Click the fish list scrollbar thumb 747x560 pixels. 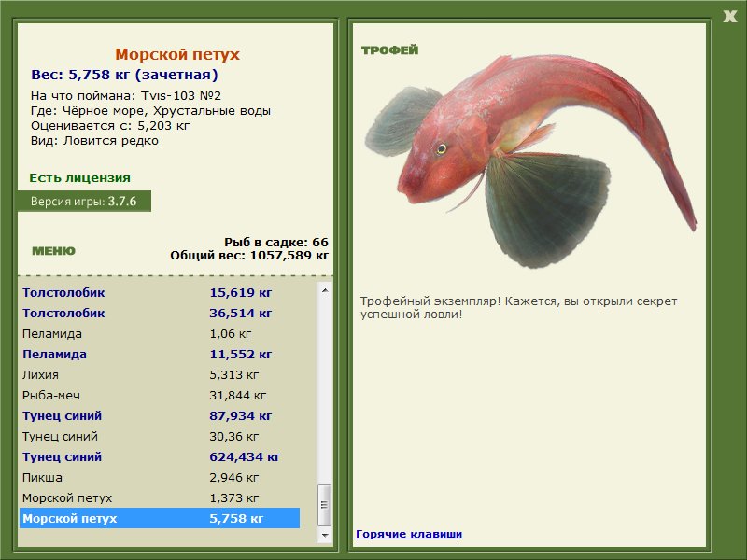click(325, 505)
